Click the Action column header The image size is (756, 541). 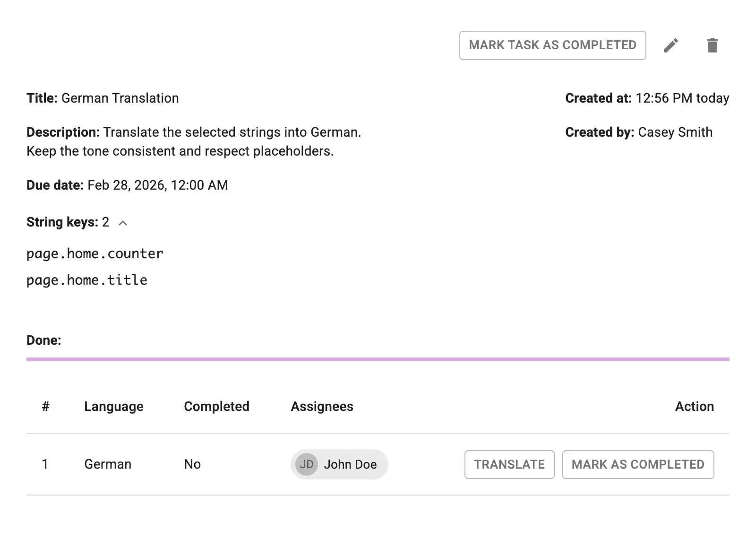[x=695, y=406]
